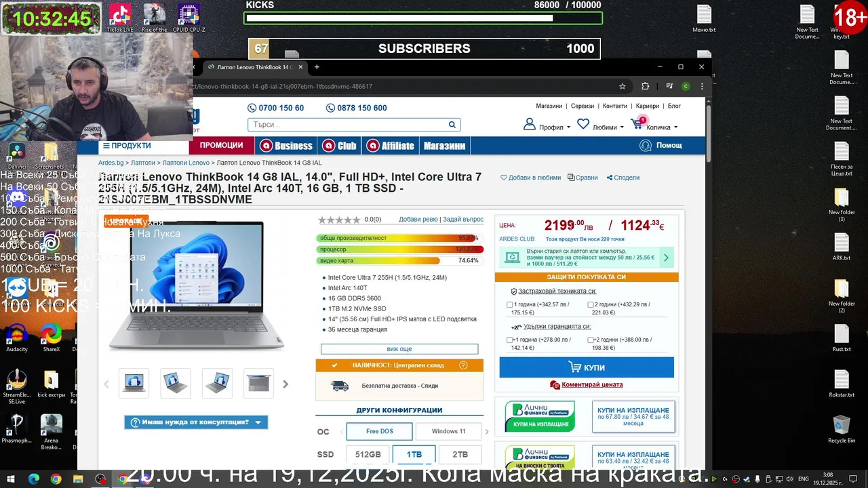Click the Търси search input field
The image size is (868, 488).
point(348,125)
